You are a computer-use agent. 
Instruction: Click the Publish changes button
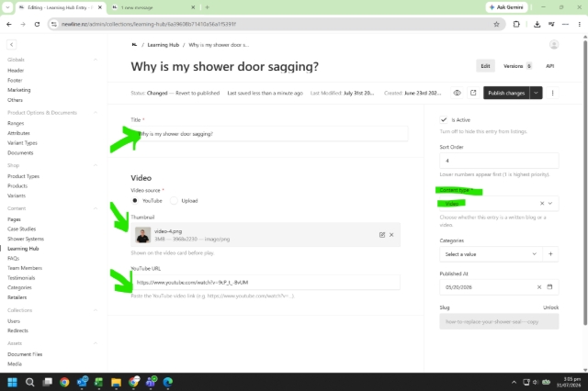click(506, 93)
